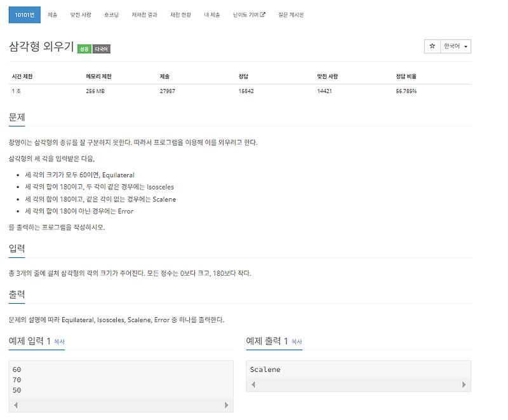Click left scroll arrow under 예제 출력 1
This screenshot has width=508, height=420.
click(x=253, y=384)
